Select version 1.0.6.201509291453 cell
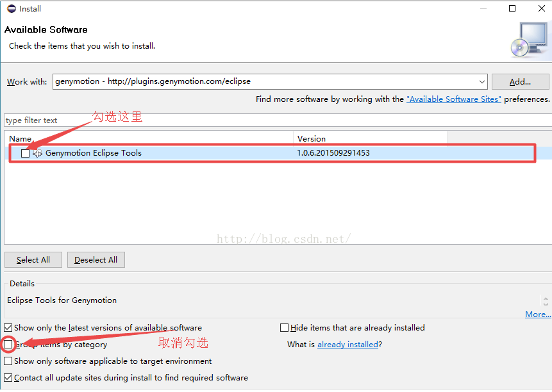This screenshot has width=552, height=392. coord(333,153)
